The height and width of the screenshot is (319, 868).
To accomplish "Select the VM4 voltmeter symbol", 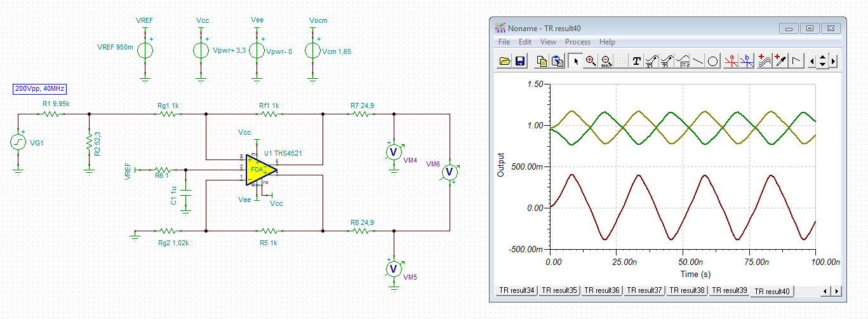I will click(x=394, y=151).
